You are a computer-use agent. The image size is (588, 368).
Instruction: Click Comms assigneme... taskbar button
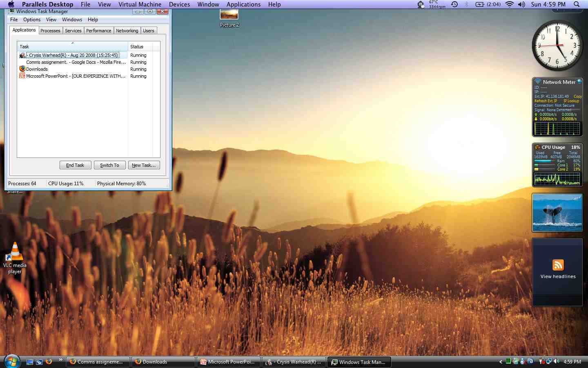[x=98, y=362]
